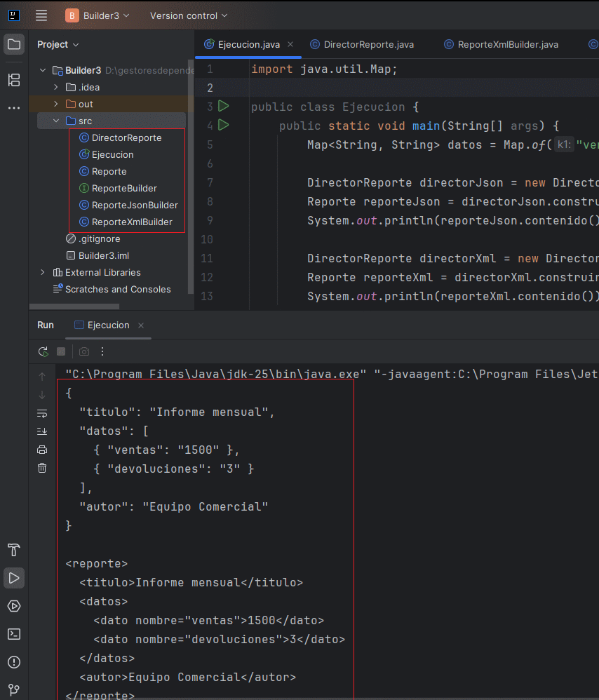This screenshot has height=700, width=599.
Task: Open the Problems tool window
Action: coord(14,662)
